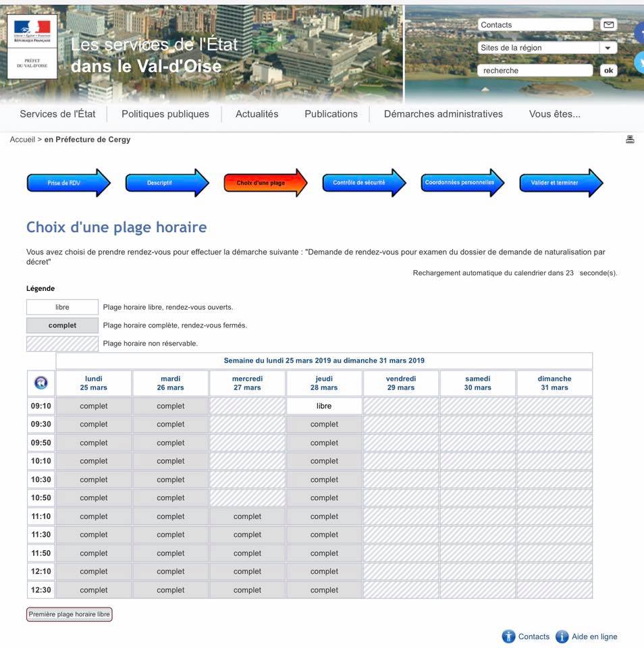
Task: Click the printer icon near breadcrumb
Action: 630,139
